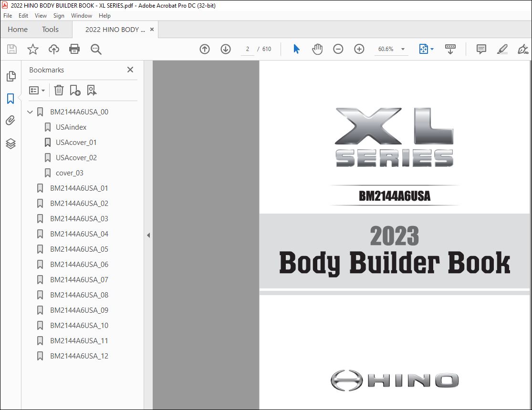Image resolution: width=532 pixels, height=410 pixels.
Task: Jump to bookmark BM2144A6USA_06
Action: (79, 265)
